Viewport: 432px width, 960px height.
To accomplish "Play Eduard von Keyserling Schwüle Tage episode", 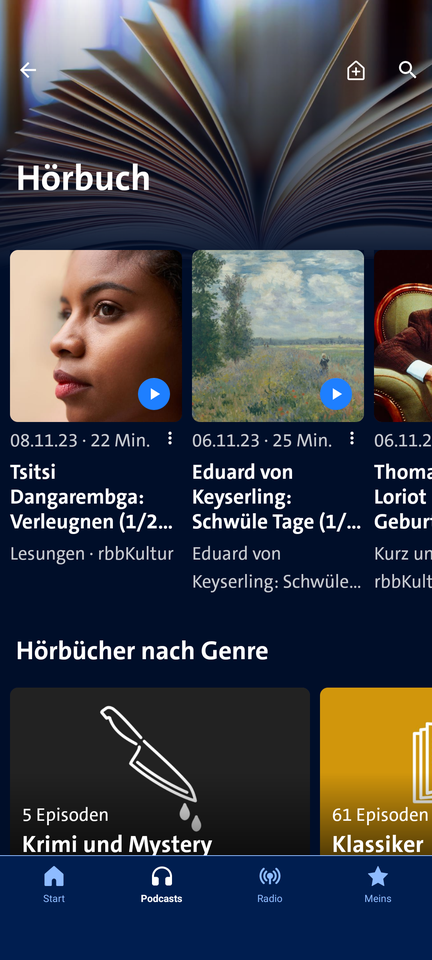I will 336,394.
